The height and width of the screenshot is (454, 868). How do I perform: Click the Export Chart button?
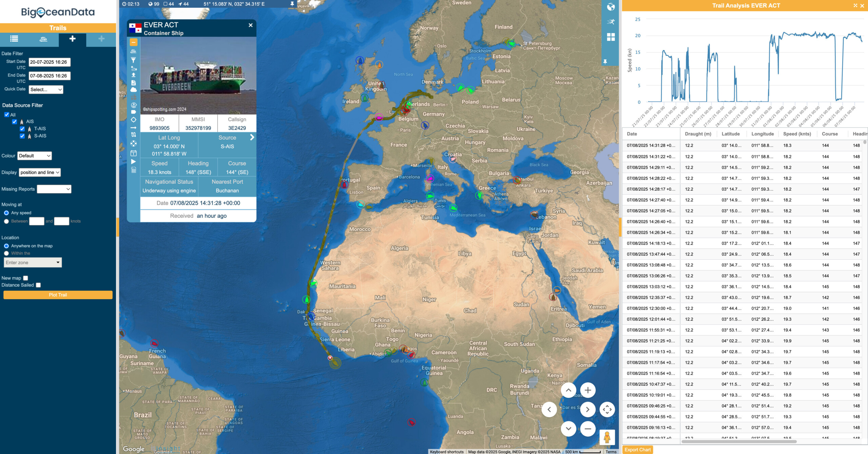pos(637,449)
